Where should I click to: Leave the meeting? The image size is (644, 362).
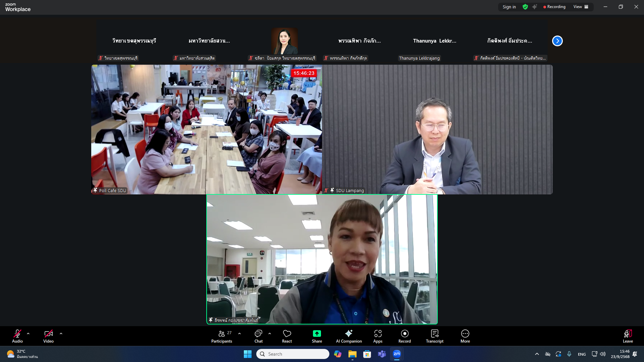pos(628,336)
